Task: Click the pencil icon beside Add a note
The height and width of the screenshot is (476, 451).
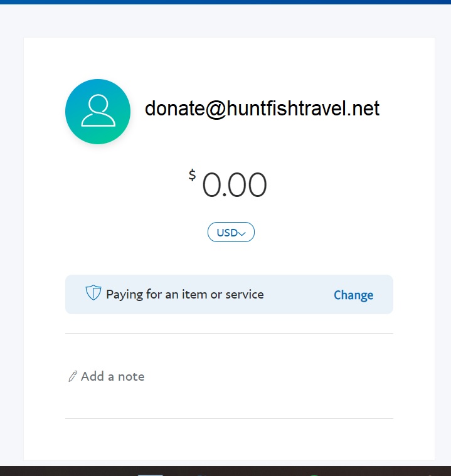Action: (73, 376)
